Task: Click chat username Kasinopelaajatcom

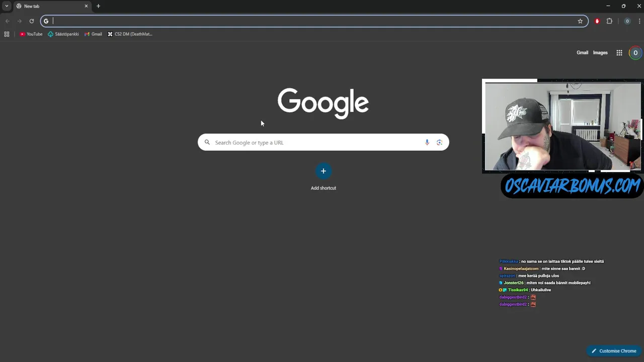Action: click(521, 268)
